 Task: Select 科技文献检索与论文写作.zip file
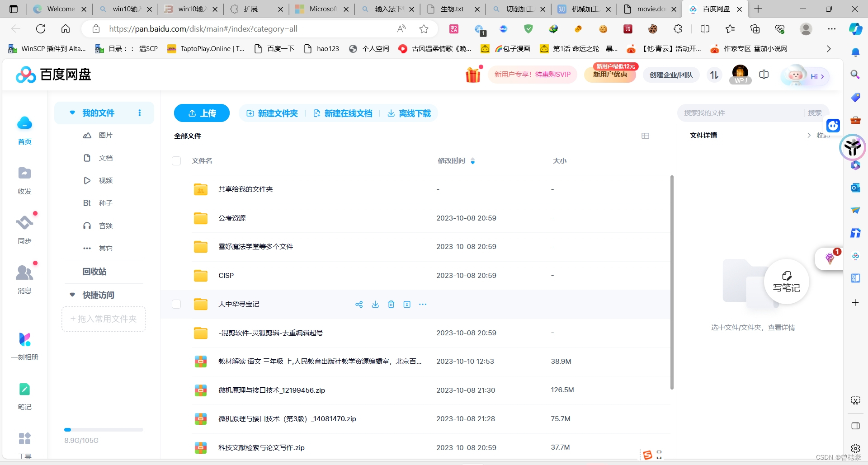click(x=261, y=447)
